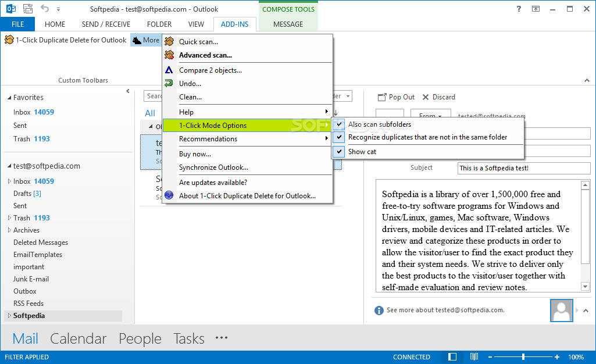Image resolution: width=596 pixels, height=364 pixels.
Task: Click the message body scrollbar up arrow
Action: click(x=586, y=185)
